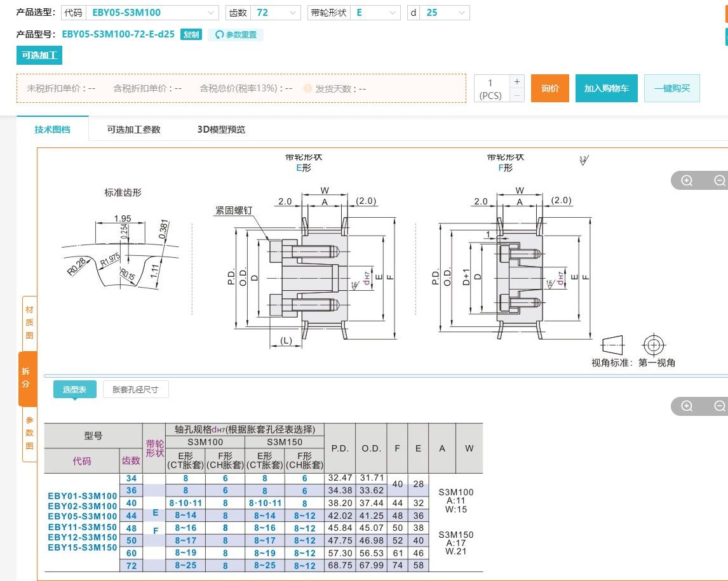Click the 参数重置 reset icon button
Image resolution: width=728 pixels, height=581 pixels.
pyautogui.click(x=236, y=35)
